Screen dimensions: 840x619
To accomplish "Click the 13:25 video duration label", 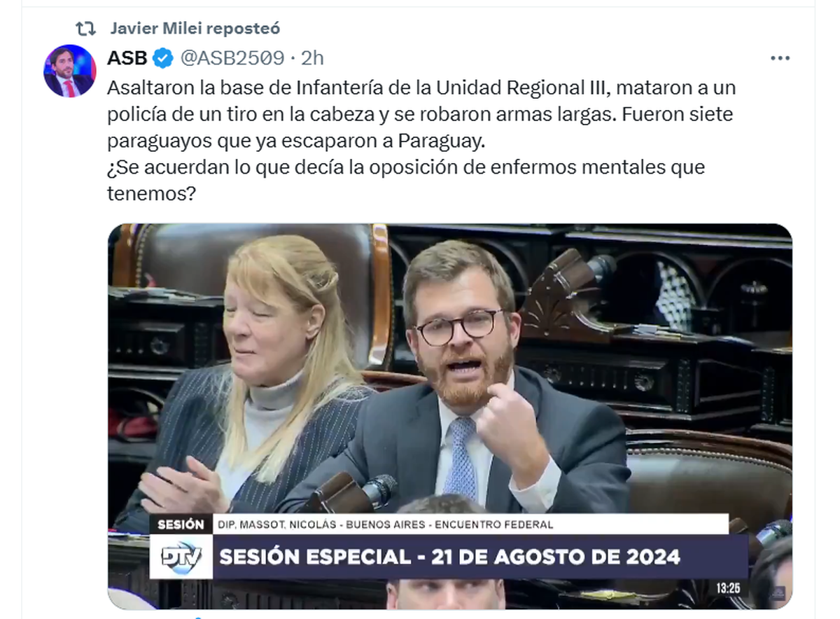I will (728, 587).
